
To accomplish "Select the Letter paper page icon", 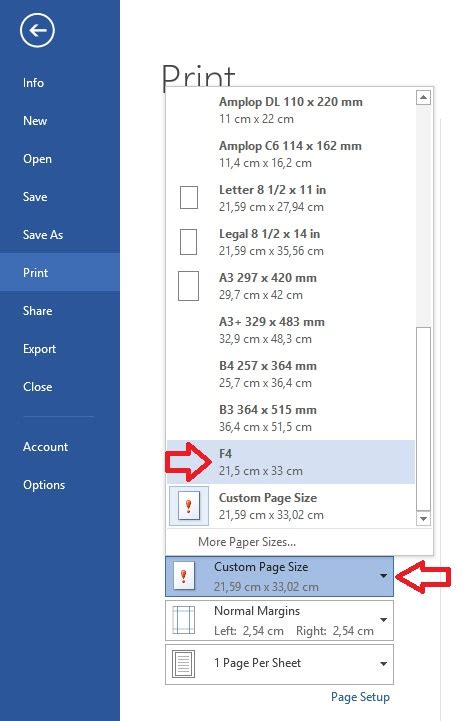I will [189, 198].
